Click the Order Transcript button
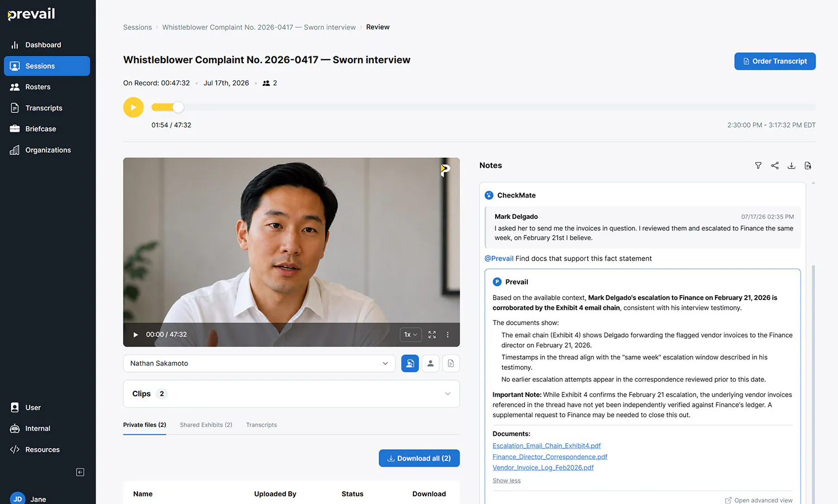 point(775,61)
